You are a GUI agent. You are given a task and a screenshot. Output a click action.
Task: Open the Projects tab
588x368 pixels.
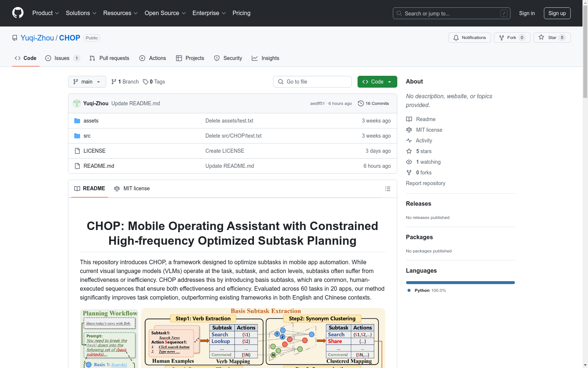pos(190,58)
